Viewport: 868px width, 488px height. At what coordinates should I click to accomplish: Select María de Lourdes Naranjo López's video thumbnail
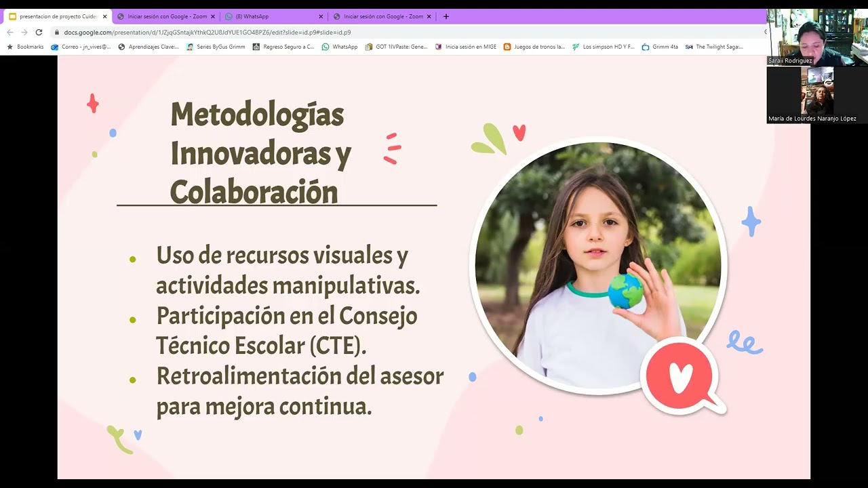click(x=817, y=95)
